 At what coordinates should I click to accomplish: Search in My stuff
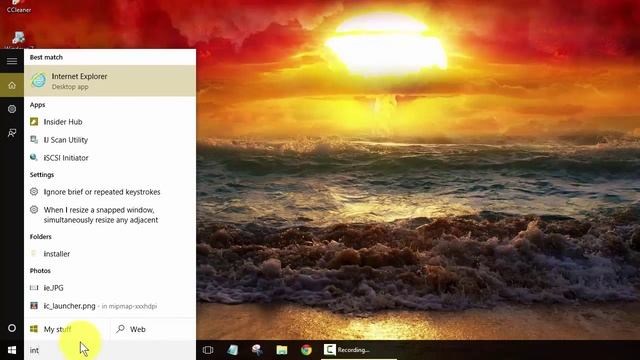(x=67, y=329)
